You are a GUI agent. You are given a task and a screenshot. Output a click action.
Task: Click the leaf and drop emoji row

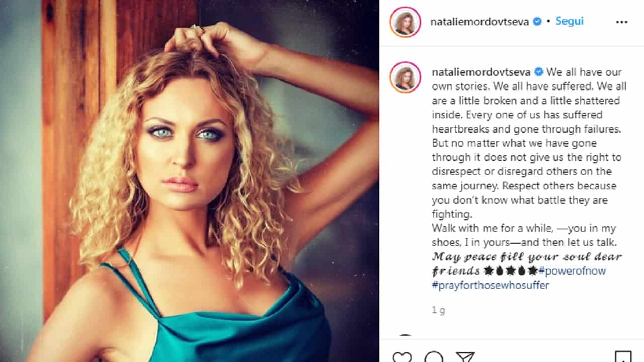click(x=510, y=271)
